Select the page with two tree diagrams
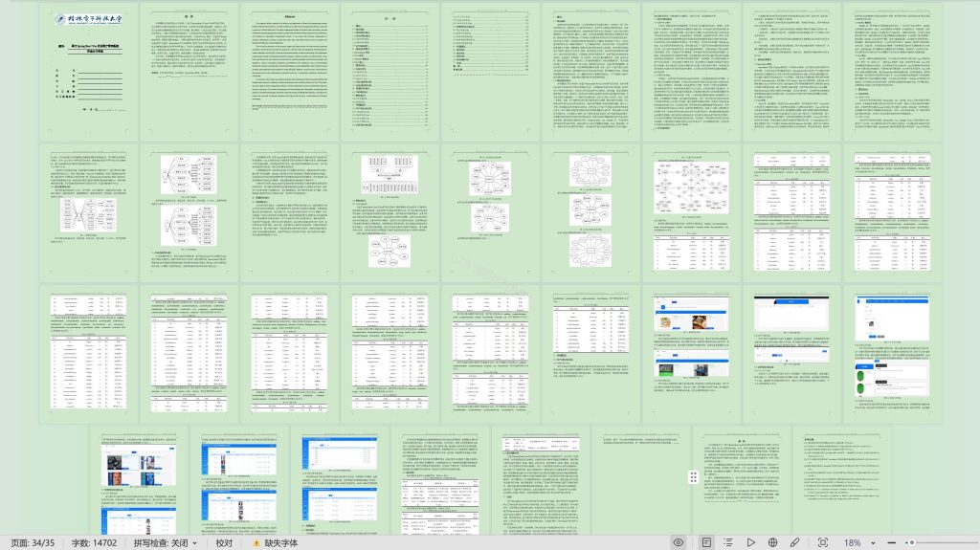 click(189, 212)
